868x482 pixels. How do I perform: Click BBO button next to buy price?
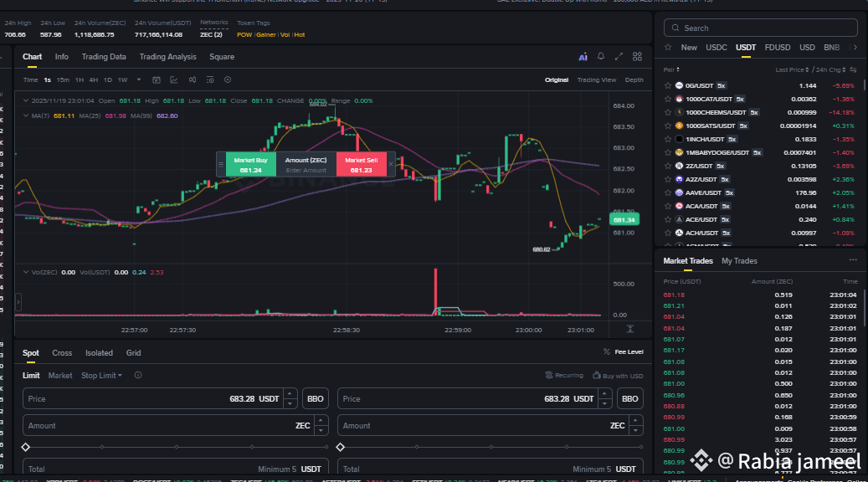coord(315,398)
